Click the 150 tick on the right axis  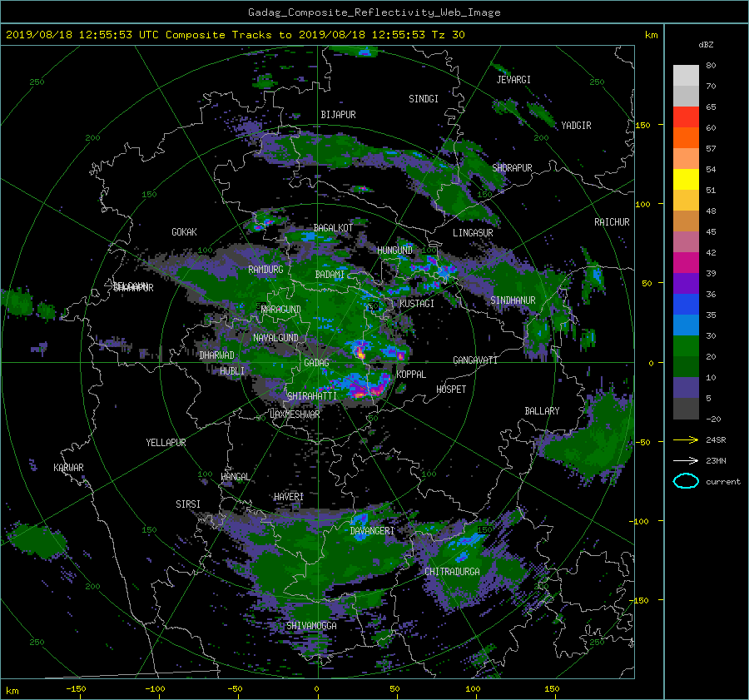click(642, 125)
